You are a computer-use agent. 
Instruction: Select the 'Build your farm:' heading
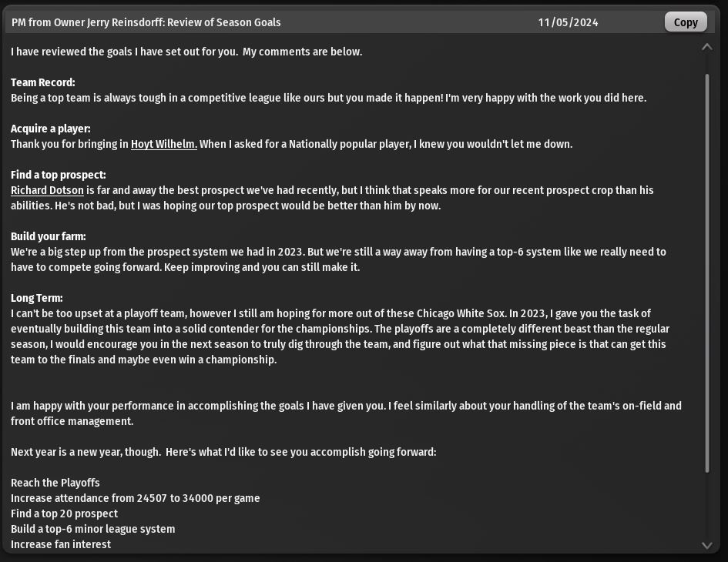[49, 236]
